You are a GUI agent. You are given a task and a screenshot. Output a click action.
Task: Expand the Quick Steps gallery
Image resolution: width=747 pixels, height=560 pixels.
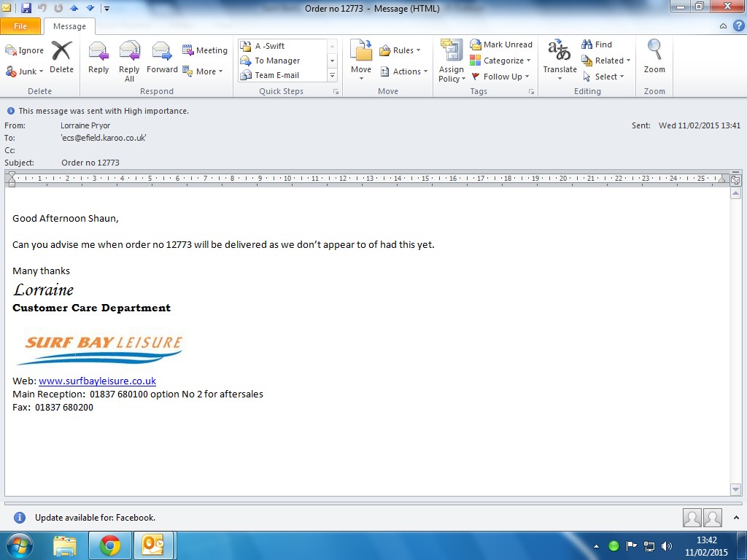pos(333,76)
